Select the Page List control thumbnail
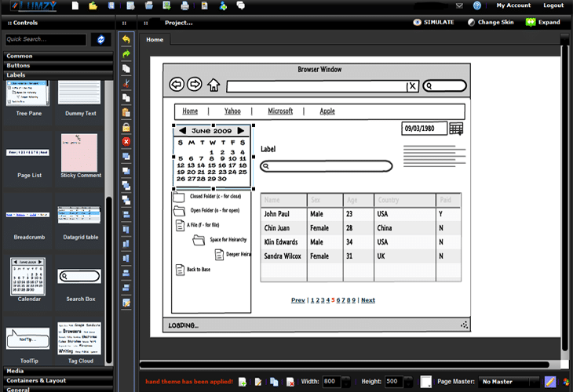573x392 pixels. (27, 153)
